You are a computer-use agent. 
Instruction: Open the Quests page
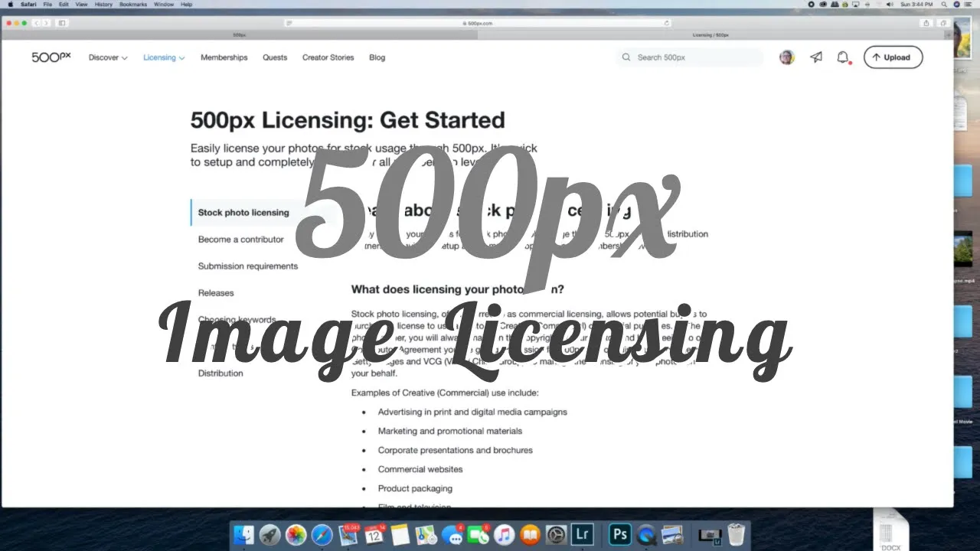tap(275, 57)
